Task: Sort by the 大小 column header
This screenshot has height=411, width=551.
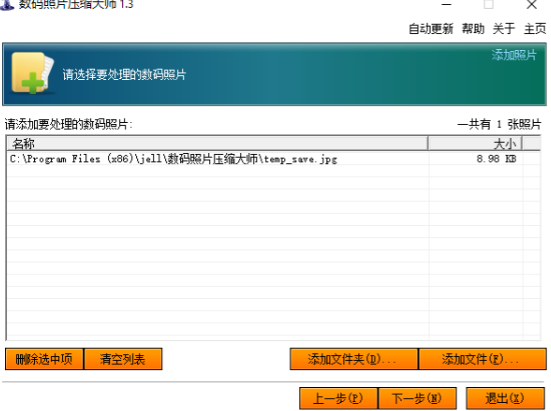Action: click(x=475, y=143)
